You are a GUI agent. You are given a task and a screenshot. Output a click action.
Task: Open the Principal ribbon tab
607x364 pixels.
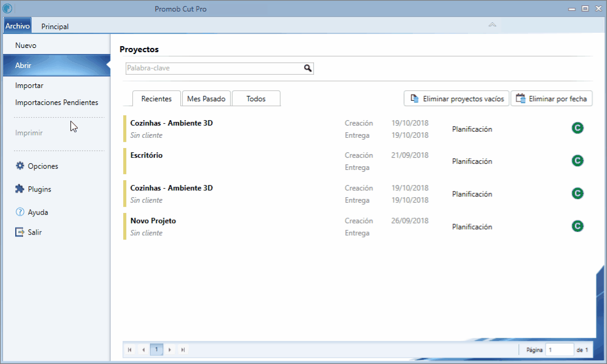[x=55, y=26]
